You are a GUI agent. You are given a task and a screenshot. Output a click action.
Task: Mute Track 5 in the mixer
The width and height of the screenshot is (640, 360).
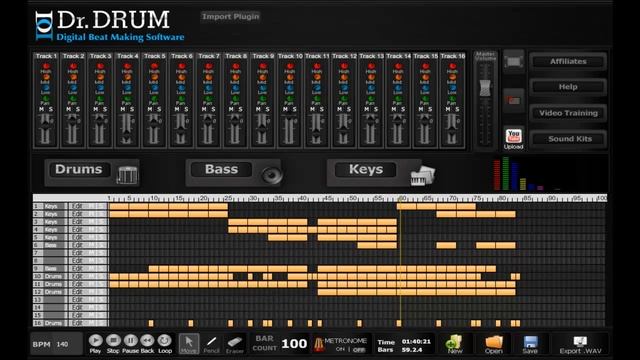coord(150,109)
